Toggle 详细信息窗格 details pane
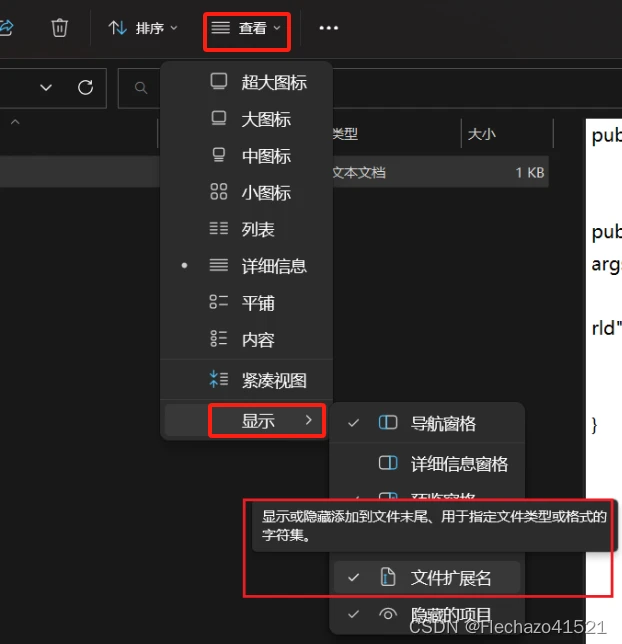The image size is (622, 644). click(x=427, y=464)
